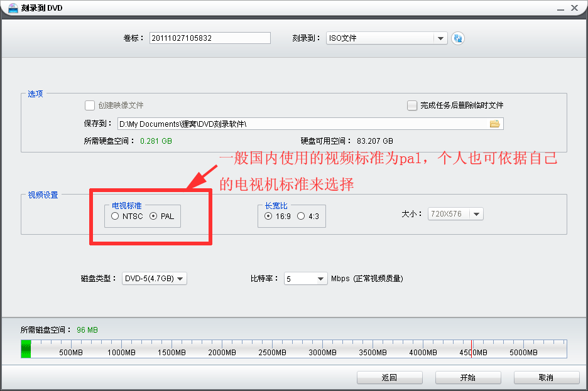Click the 取消 button
Screen dimensions: 588x391
click(547, 378)
